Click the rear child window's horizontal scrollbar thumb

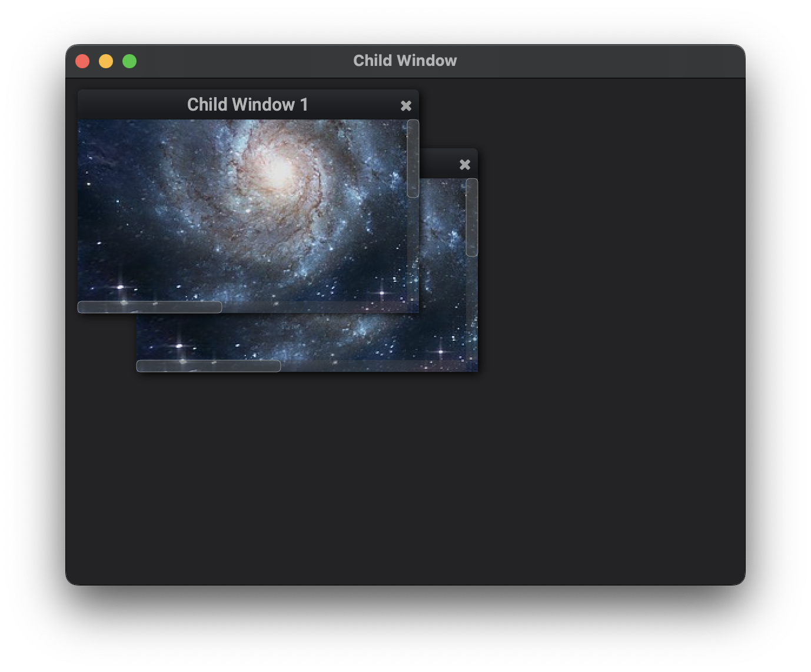[x=208, y=366]
